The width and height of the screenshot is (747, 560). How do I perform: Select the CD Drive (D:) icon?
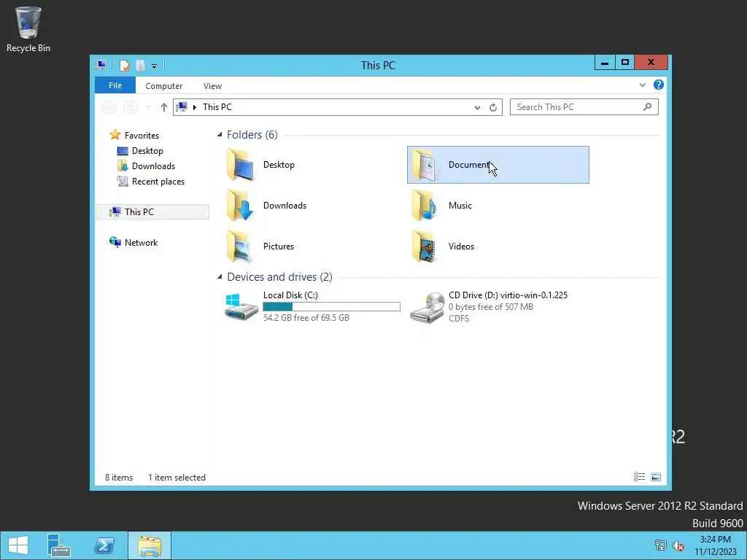coord(426,308)
